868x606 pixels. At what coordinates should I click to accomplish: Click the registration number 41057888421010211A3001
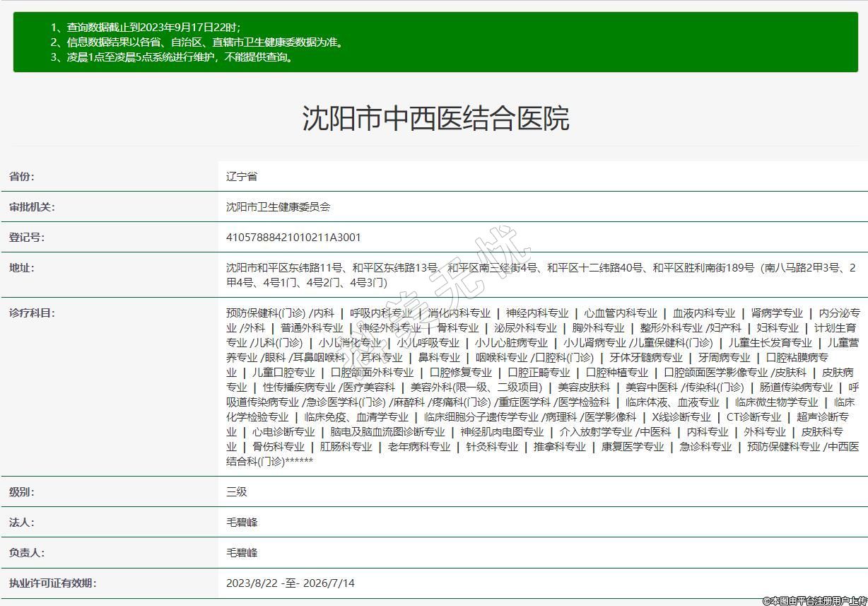(293, 238)
